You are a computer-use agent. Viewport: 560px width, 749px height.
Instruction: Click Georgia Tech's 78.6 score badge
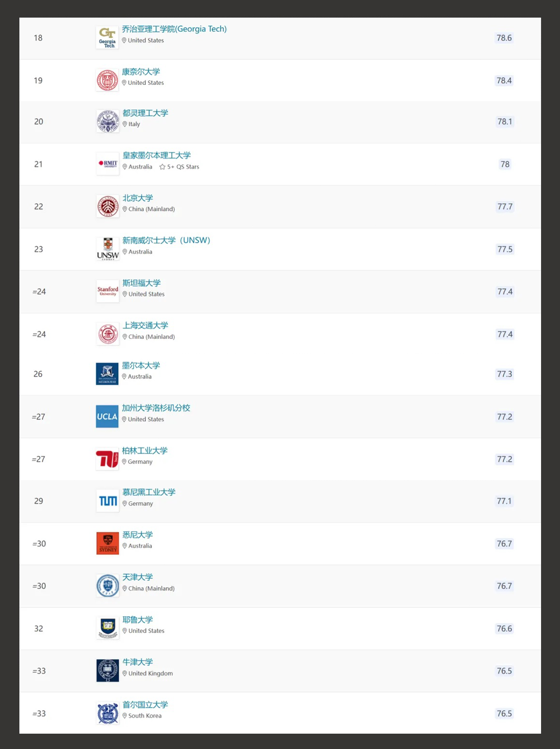point(504,38)
